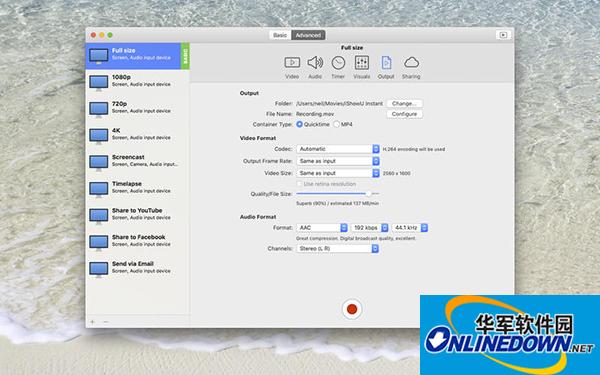This screenshot has width=600, height=375.
Task: Click the Superb (90%) estimate text
Action: point(338,204)
